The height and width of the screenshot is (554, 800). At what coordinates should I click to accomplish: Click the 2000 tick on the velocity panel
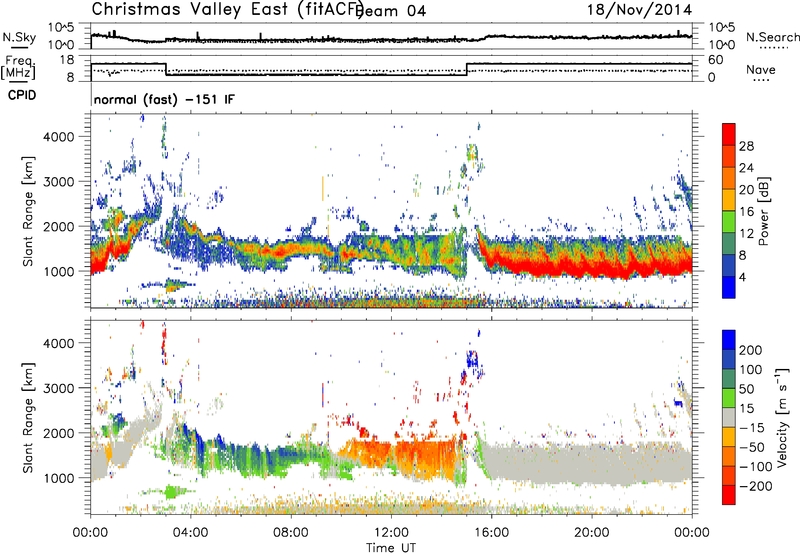[x=59, y=433]
